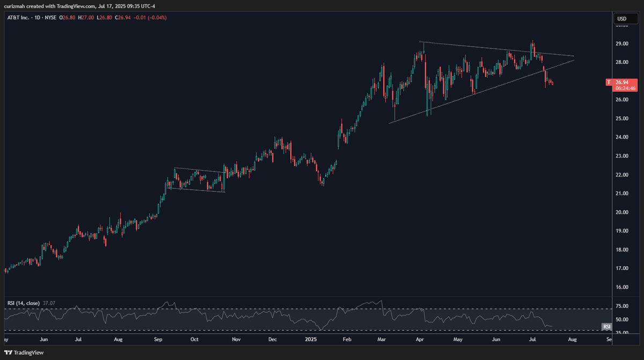Viewport: 644px width, 360px height.
Task: Click 19.00 on the price scale
Action: pyautogui.click(x=621, y=231)
